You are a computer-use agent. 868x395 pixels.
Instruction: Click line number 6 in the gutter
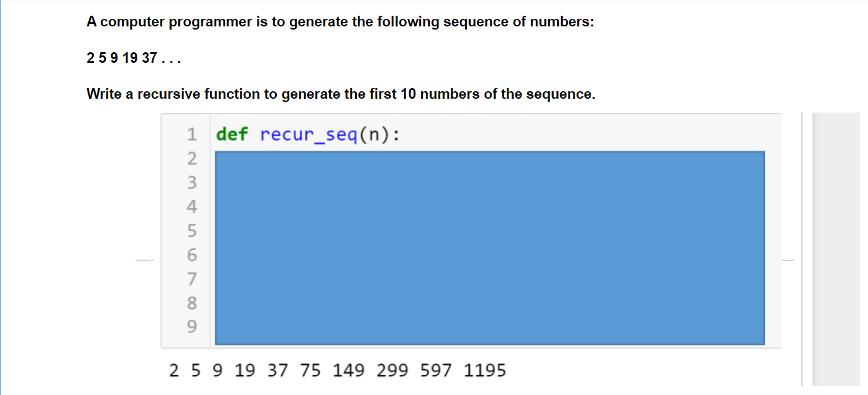coord(192,255)
